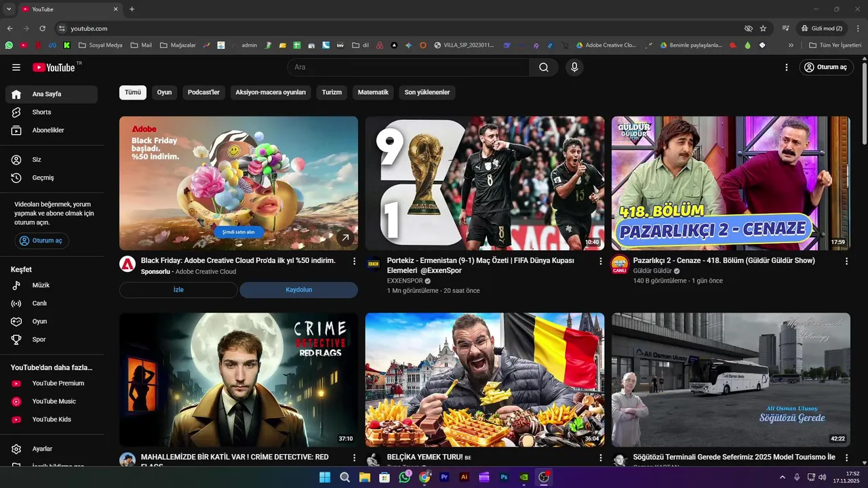Open Portekiz - Ermenistan video thumbnail
Viewport: 868px width, 488px height.
(485, 183)
